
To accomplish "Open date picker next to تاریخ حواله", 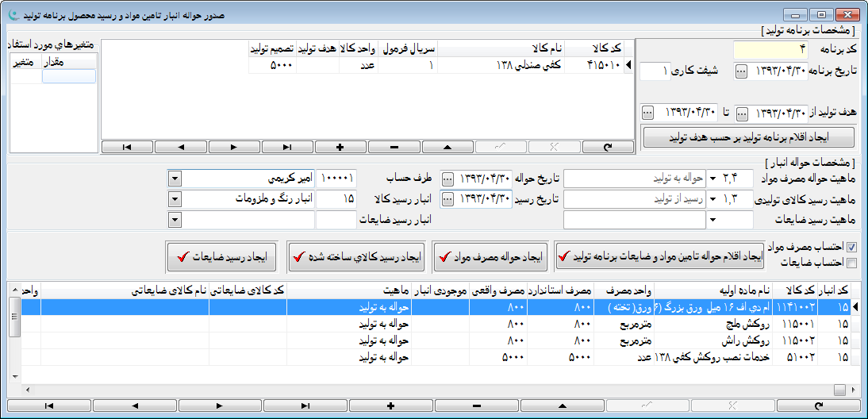I will coord(448,178).
